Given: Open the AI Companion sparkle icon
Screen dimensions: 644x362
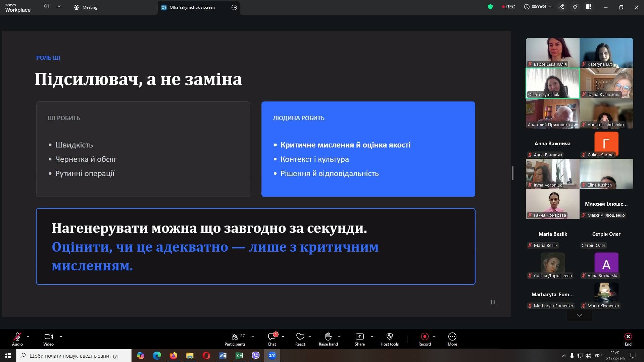Looking at the screenshot, I should [575, 7].
